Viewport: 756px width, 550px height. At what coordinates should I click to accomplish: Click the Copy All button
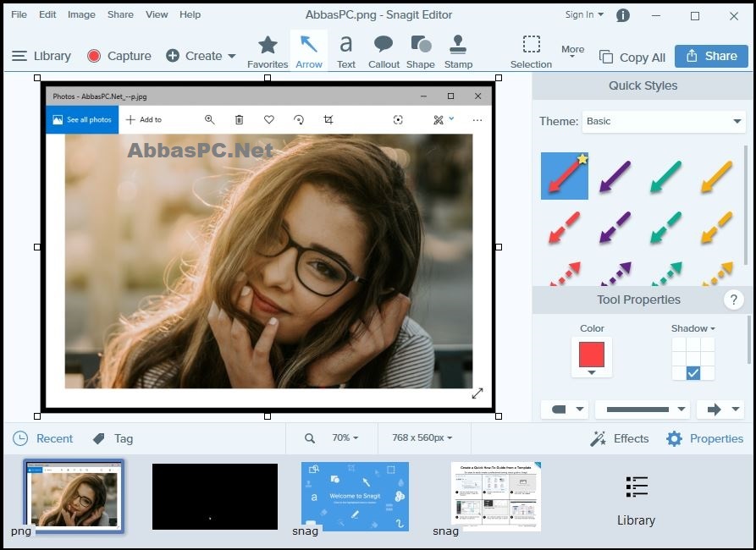click(632, 58)
